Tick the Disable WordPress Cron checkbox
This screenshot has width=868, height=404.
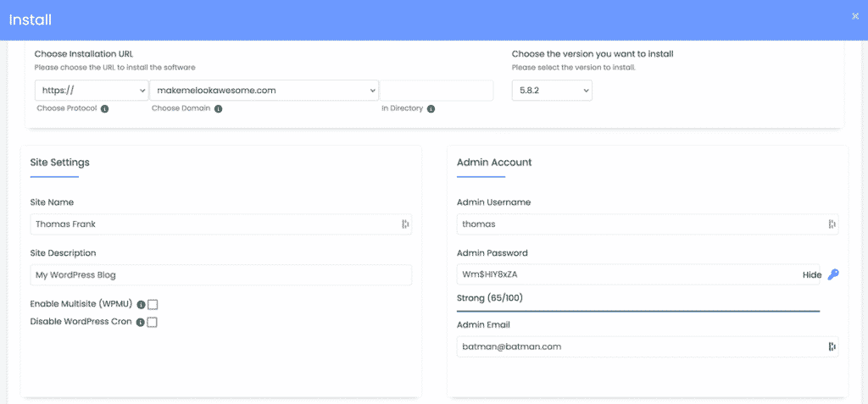[153, 322]
